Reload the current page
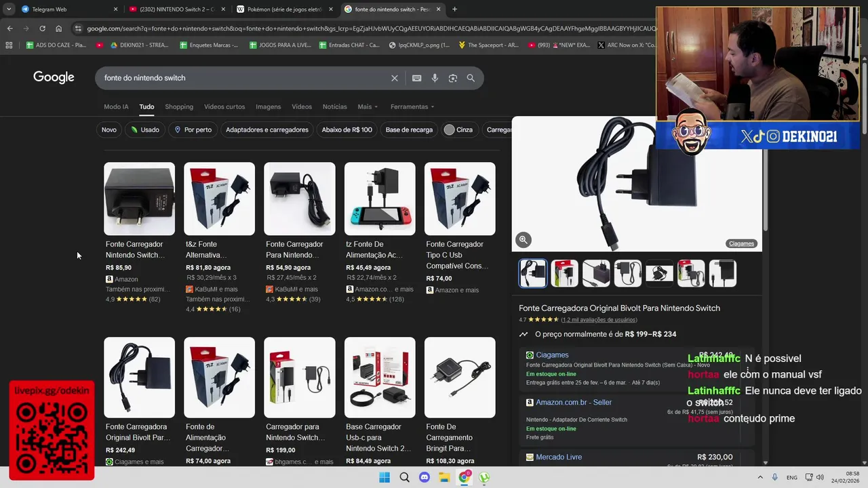Image resolution: width=868 pixels, height=488 pixels. [42, 28]
